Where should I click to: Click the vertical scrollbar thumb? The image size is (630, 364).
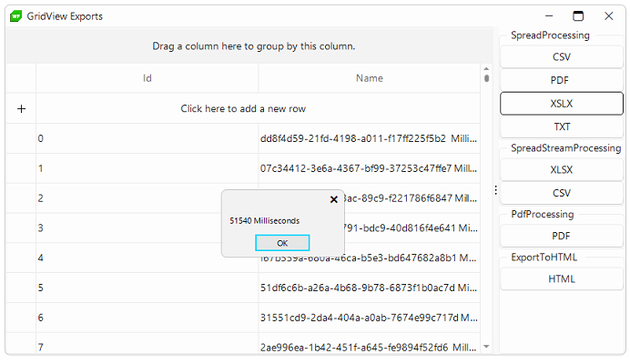point(486,78)
